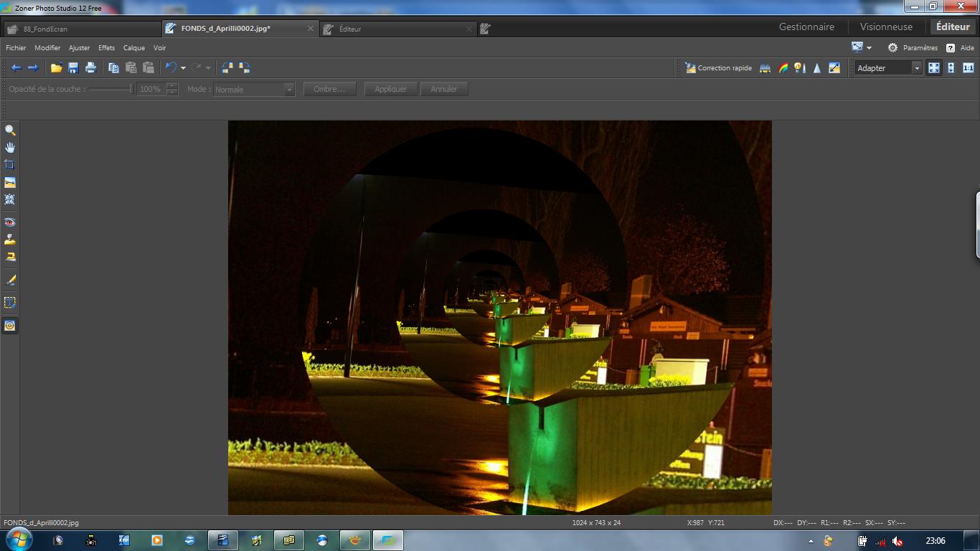Print the image using printer icon

point(90,67)
